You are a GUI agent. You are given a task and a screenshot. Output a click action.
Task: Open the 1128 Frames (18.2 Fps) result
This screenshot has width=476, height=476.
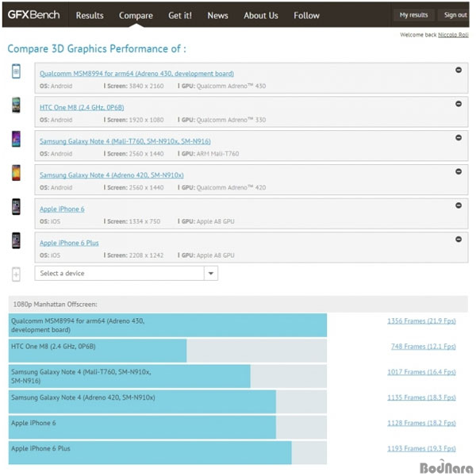tap(421, 423)
